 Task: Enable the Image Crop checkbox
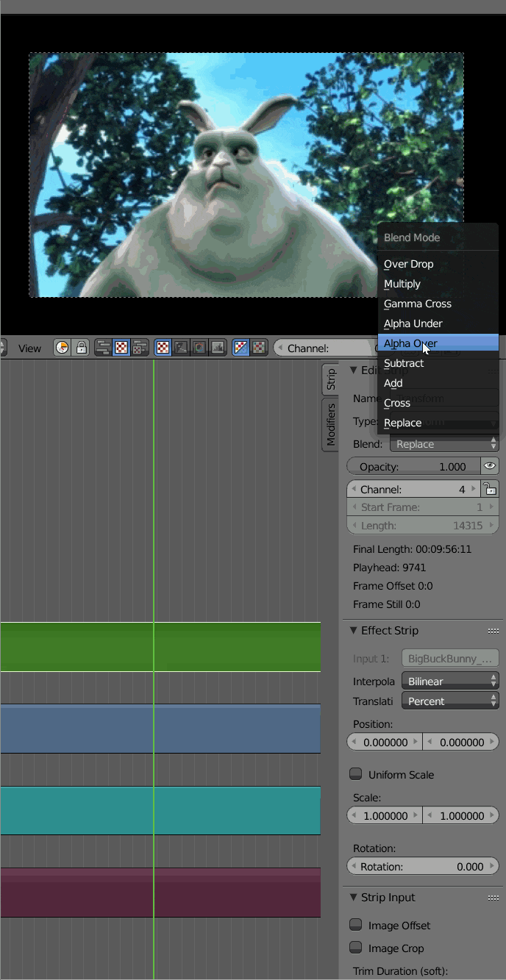click(356, 948)
